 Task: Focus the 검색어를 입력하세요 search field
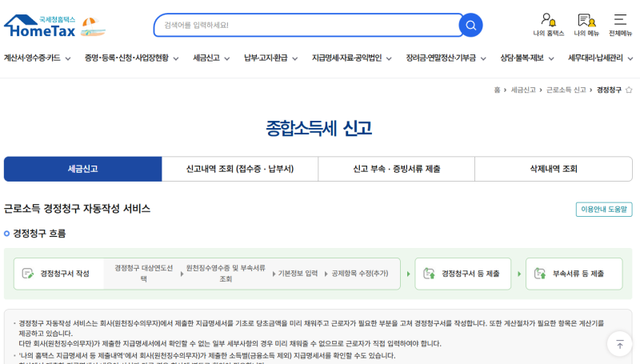pyautogui.click(x=308, y=26)
